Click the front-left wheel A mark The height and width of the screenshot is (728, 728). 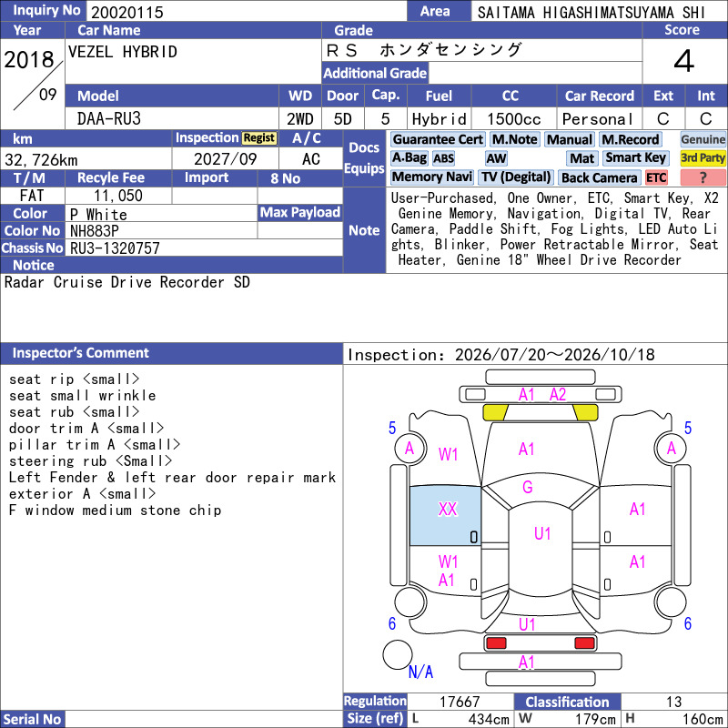pyautogui.click(x=409, y=448)
